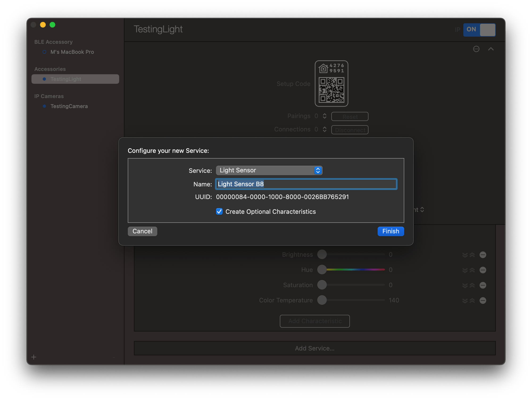Uncheck Create Optional Characteristics
This screenshot has height=400, width=532.
219,212
